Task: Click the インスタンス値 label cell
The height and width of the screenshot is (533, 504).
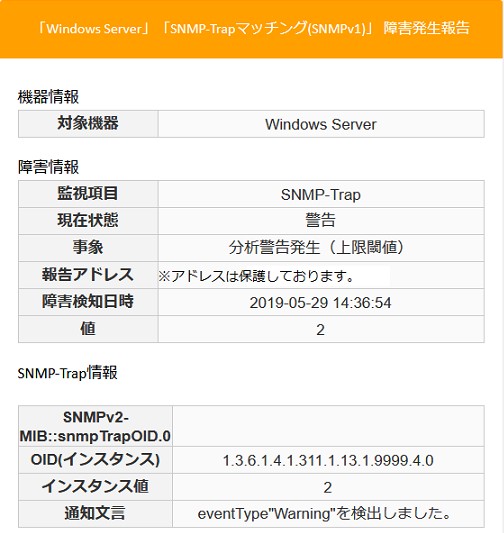Action: pos(95,487)
